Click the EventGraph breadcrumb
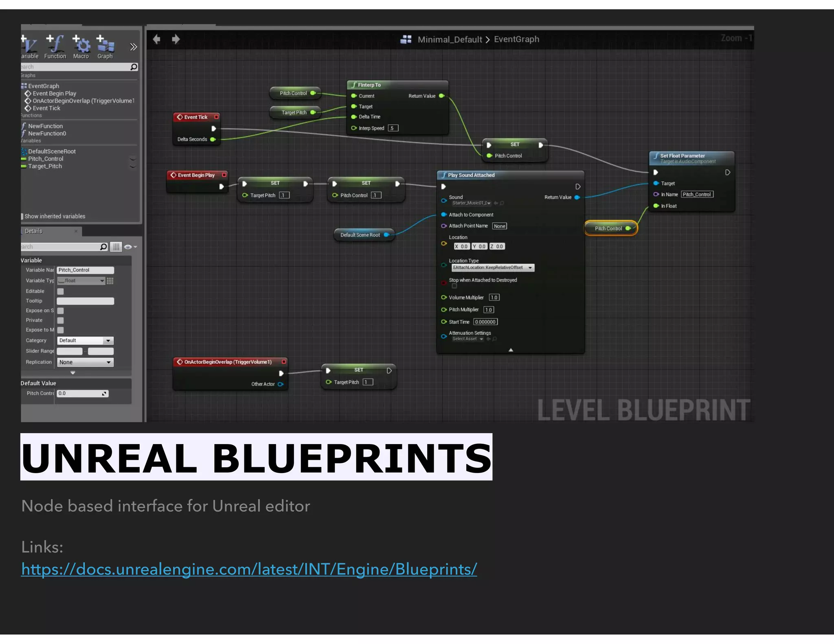Screen dimensions: 834x644 tap(516, 39)
